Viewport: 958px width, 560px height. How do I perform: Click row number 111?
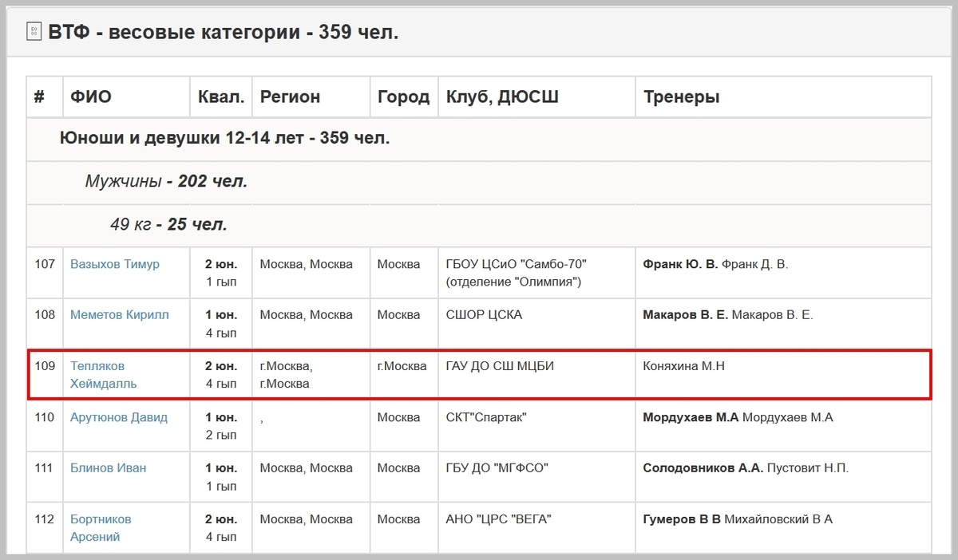point(45,468)
